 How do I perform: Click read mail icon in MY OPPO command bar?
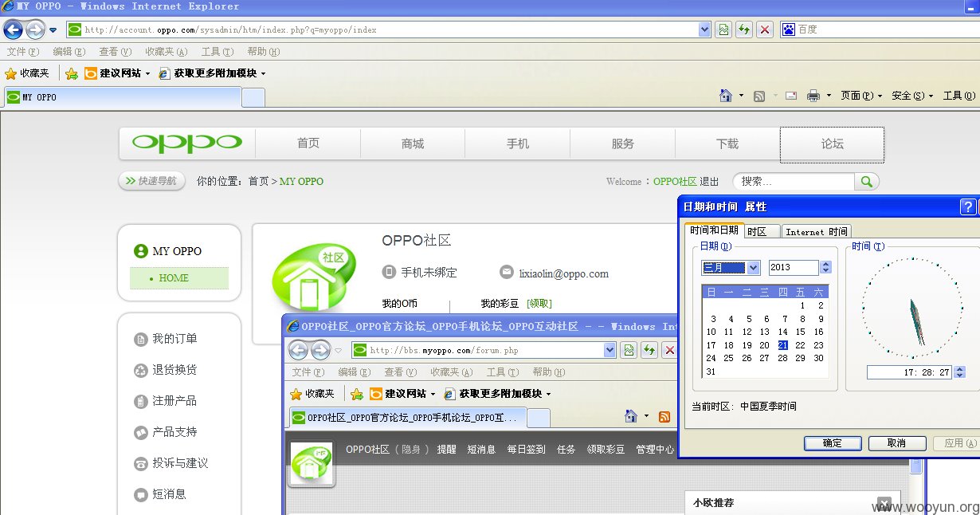click(791, 96)
